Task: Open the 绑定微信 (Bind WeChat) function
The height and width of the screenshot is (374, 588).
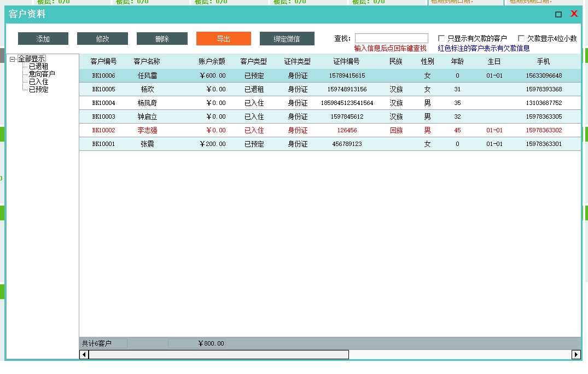Action: pyautogui.click(x=287, y=39)
